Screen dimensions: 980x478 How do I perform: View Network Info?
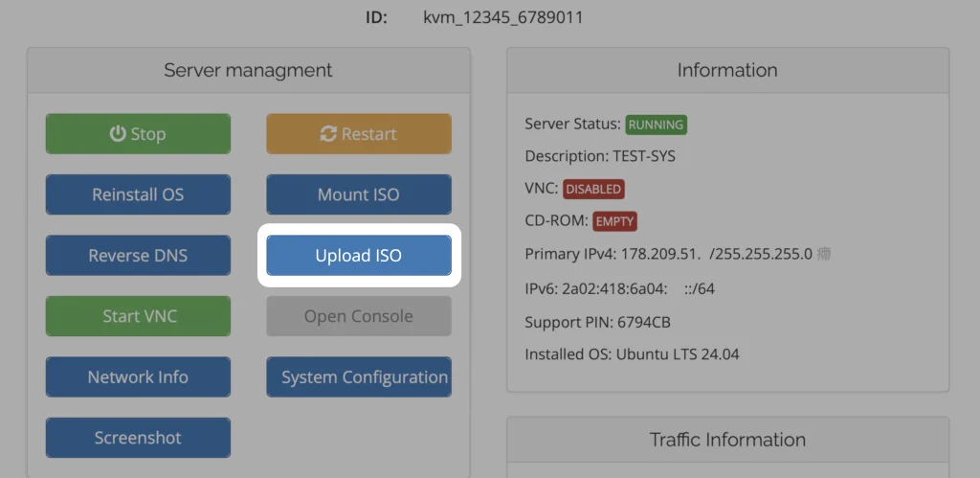pos(138,377)
